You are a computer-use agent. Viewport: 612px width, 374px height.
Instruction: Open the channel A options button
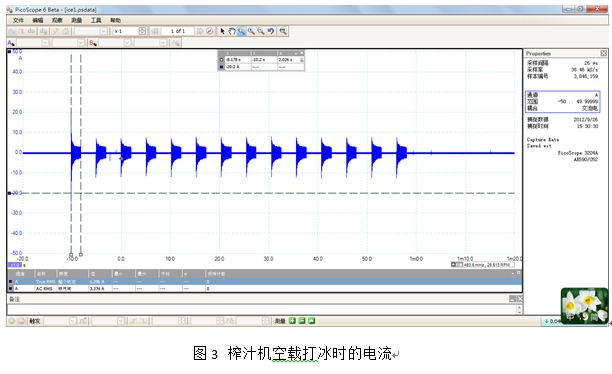pyautogui.click(x=11, y=43)
